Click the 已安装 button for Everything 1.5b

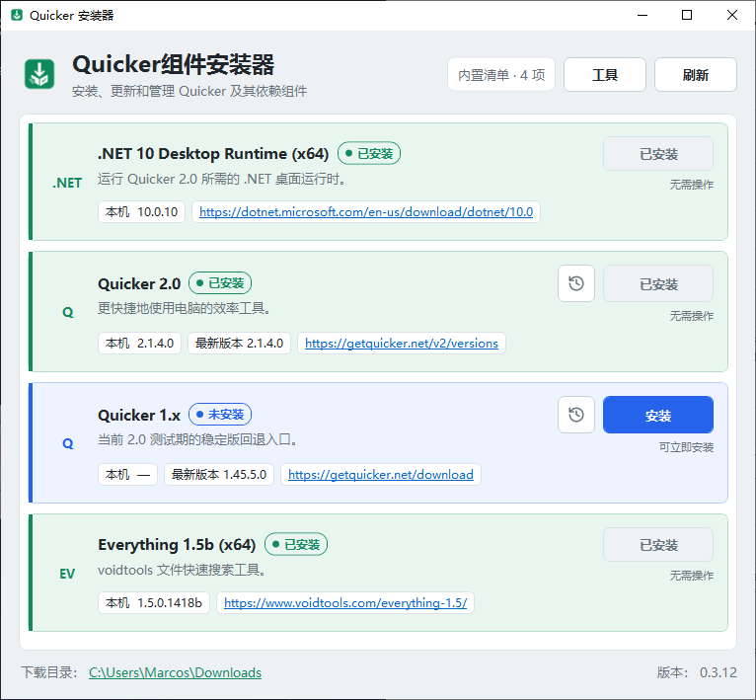658,545
